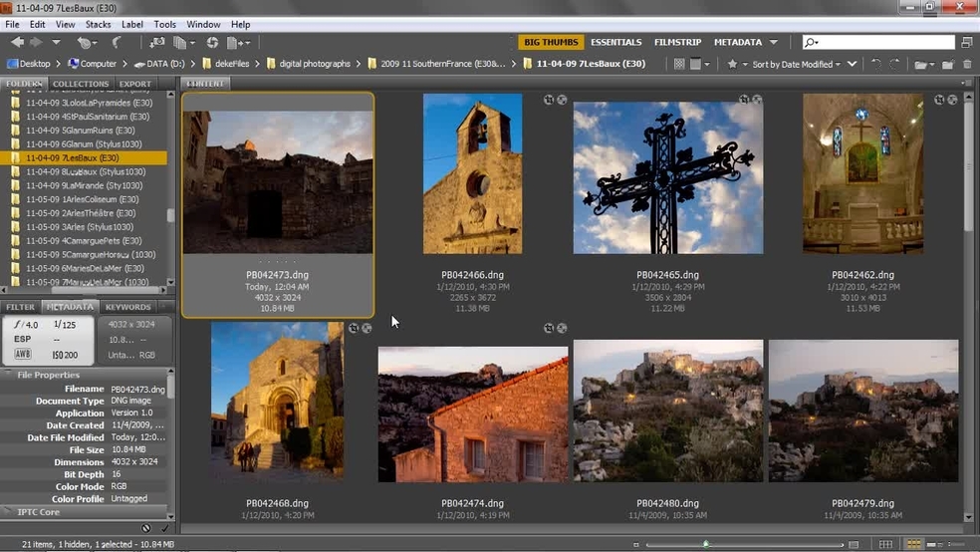Open the filter by rating star menu
Viewport: 980px width, 552px height.
point(736,64)
